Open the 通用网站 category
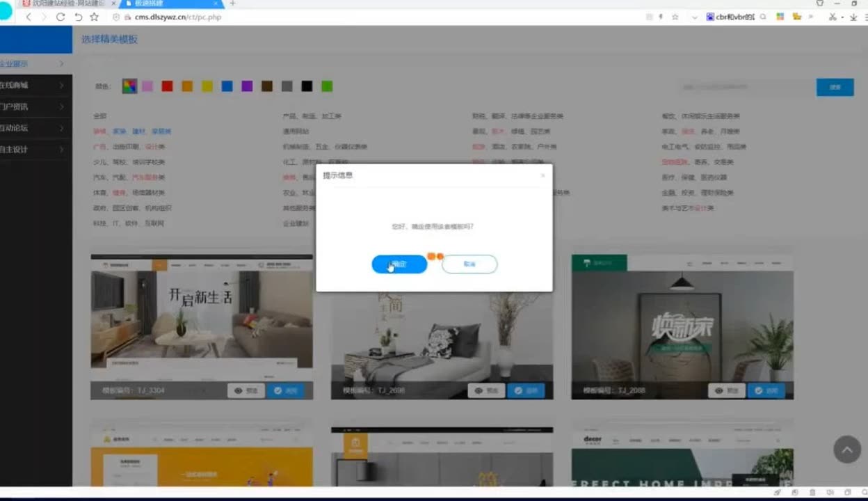The width and height of the screenshot is (868, 501). [x=296, y=132]
